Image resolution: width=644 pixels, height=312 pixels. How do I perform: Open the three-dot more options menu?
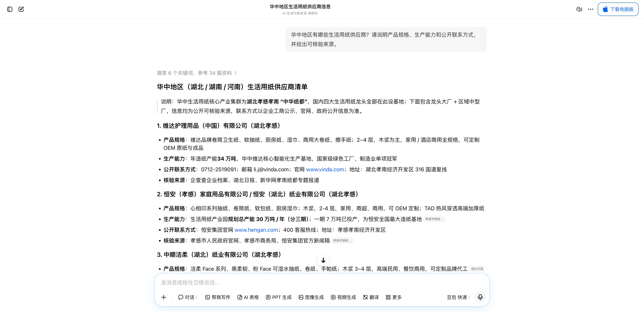591,9
